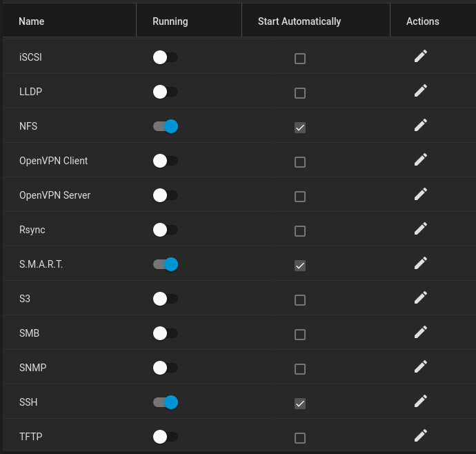Check Start Automatically for SNMP

pyautogui.click(x=300, y=369)
